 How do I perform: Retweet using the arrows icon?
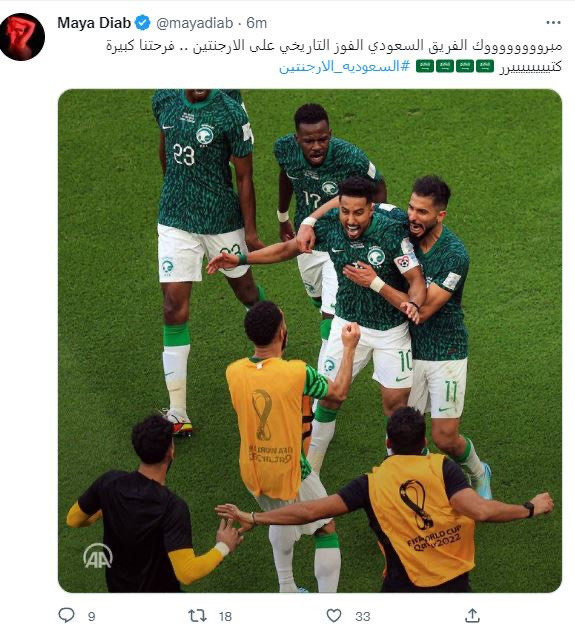(x=197, y=615)
